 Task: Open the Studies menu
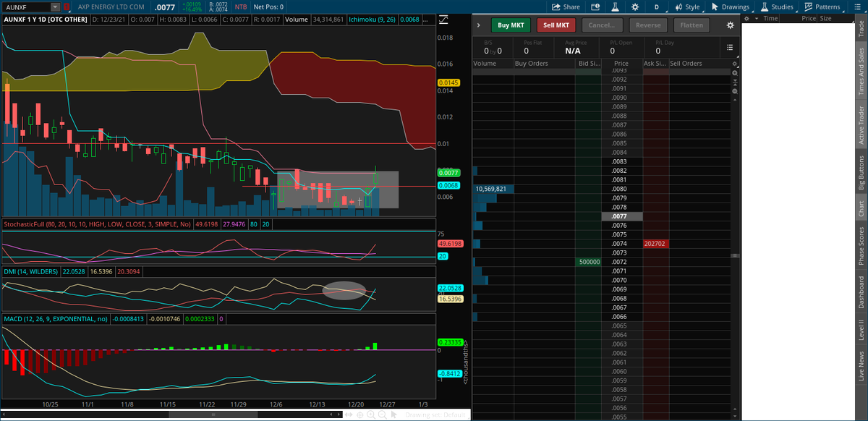click(x=776, y=7)
